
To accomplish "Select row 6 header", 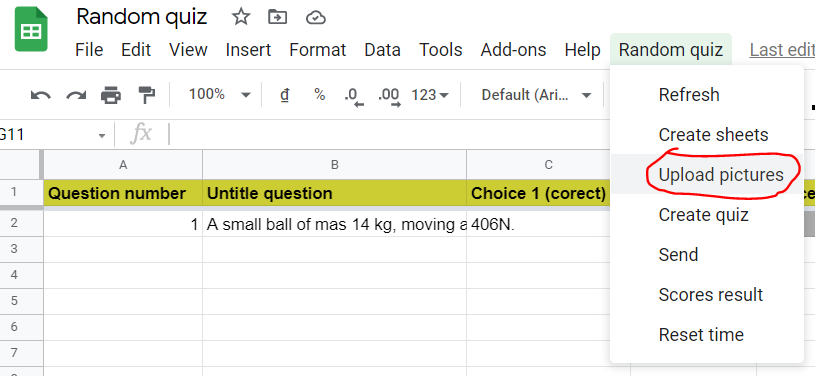I will pyautogui.click(x=21, y=328).
